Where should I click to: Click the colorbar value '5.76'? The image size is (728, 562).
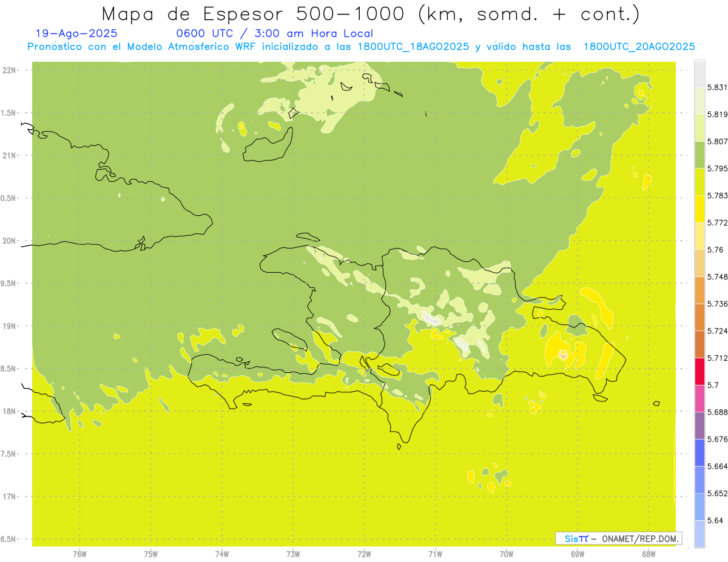715,250
